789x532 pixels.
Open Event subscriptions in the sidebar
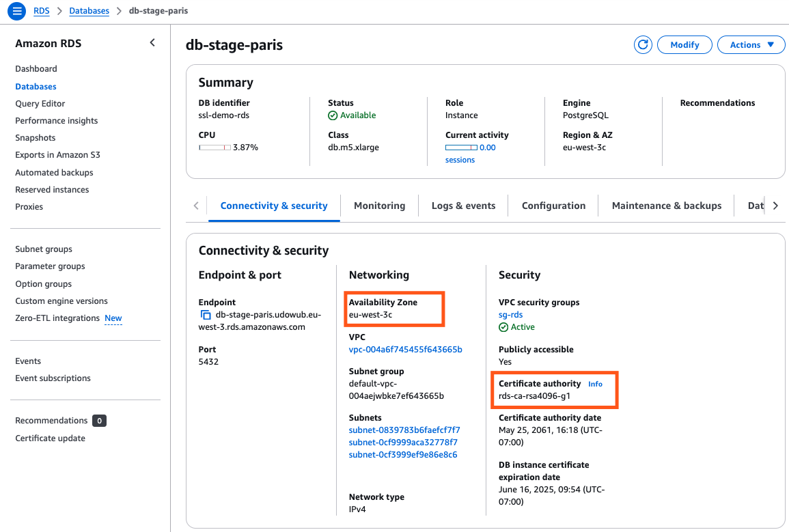53,378
